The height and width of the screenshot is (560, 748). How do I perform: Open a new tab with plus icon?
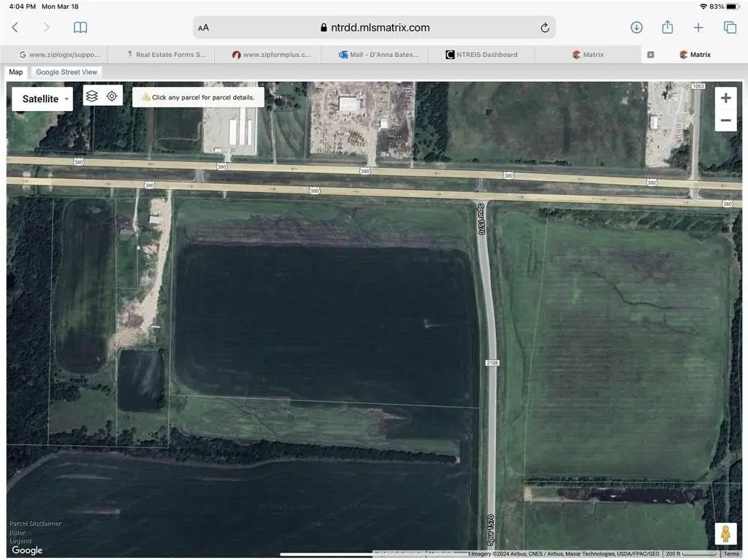coord(698,27)
